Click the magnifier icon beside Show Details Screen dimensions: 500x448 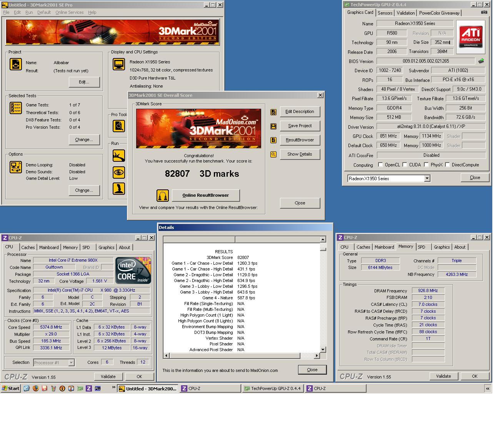click(x=273, y=154)
